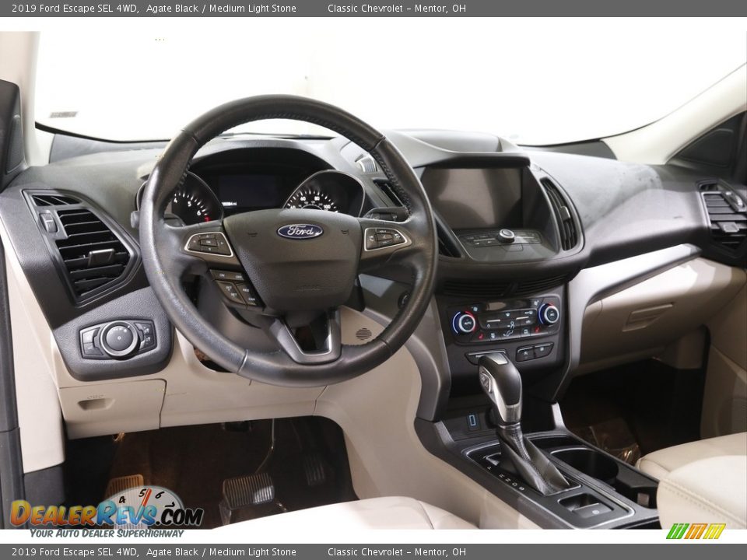The height and width of the screenshot is (560, 747).
Task: Tap the center infotainment touchscreen
Action: coord(473,198)
